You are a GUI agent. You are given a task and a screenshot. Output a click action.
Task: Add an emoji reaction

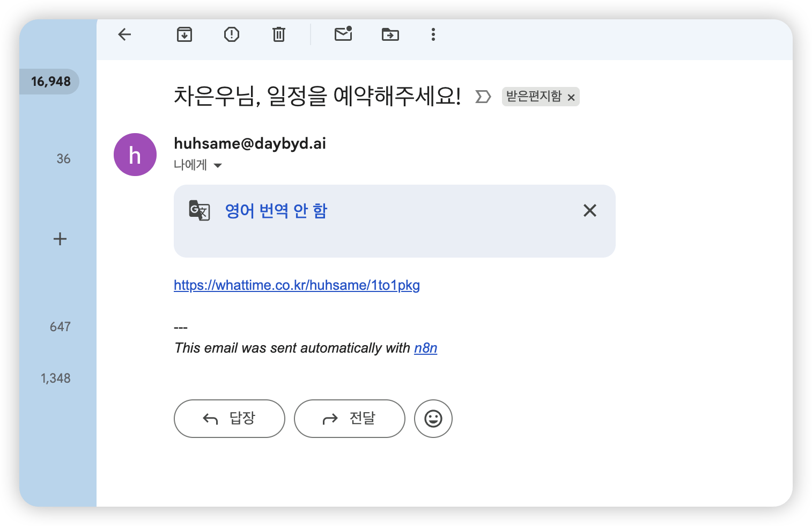pyautogui.click(x=433, y=419)
